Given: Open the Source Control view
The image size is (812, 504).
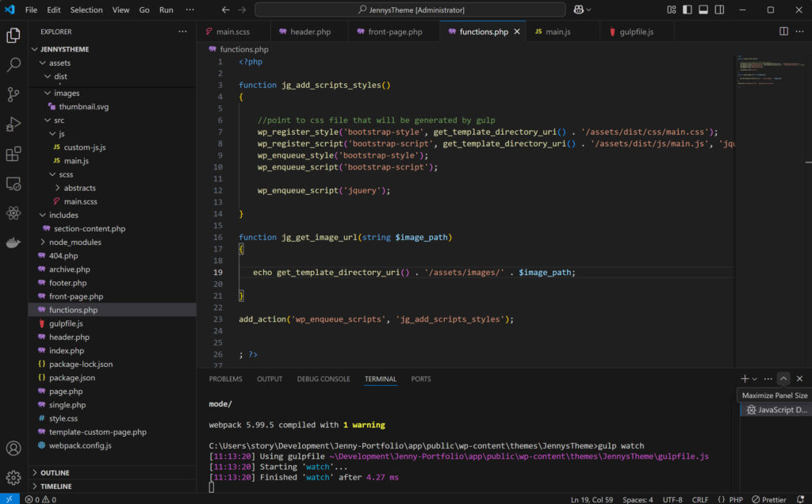Looking at the screenshot, I should (x=13, y=94).
